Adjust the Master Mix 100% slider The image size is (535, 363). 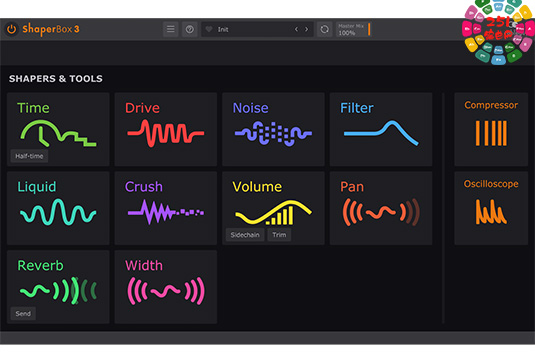pos(353,29)
